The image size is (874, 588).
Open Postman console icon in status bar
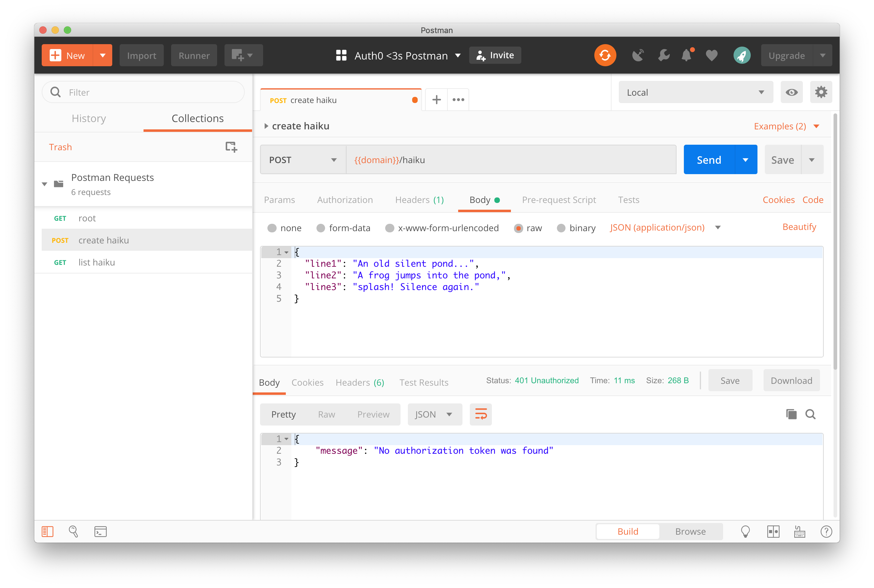pos(100,532)
